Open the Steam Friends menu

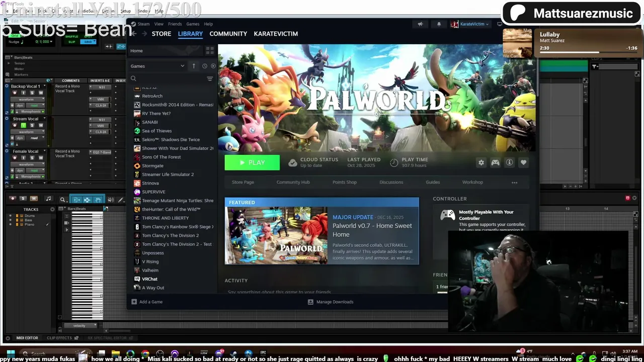[x=175, y=24]
